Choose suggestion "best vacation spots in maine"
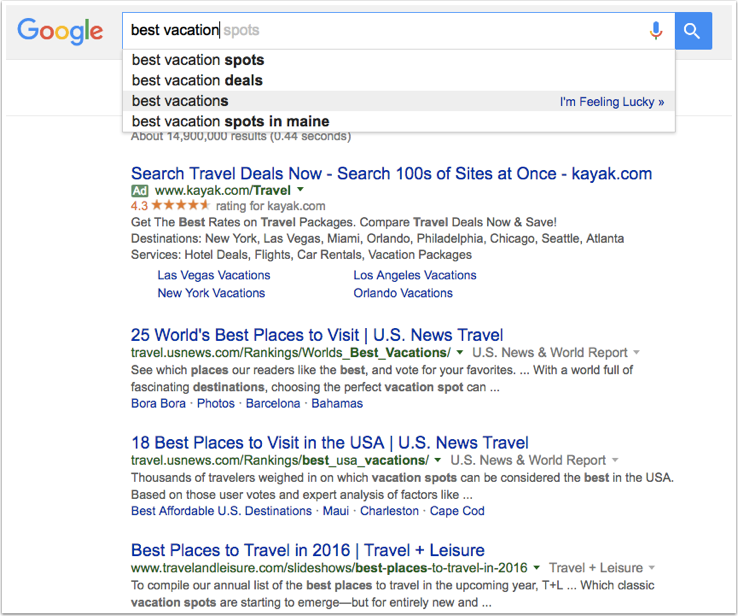The image size is (738, 616). 230,122
